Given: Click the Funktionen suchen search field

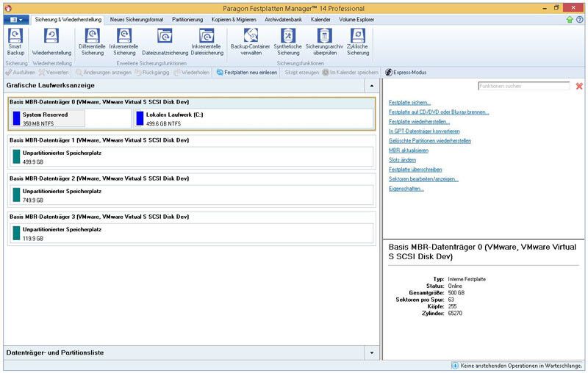Looking at the screenshot, I should coord(524,86).
